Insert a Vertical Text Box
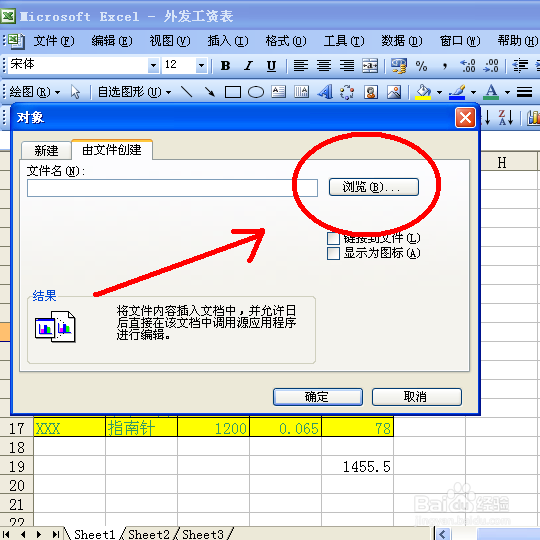The image size is (540, 540). click(302, 92)
